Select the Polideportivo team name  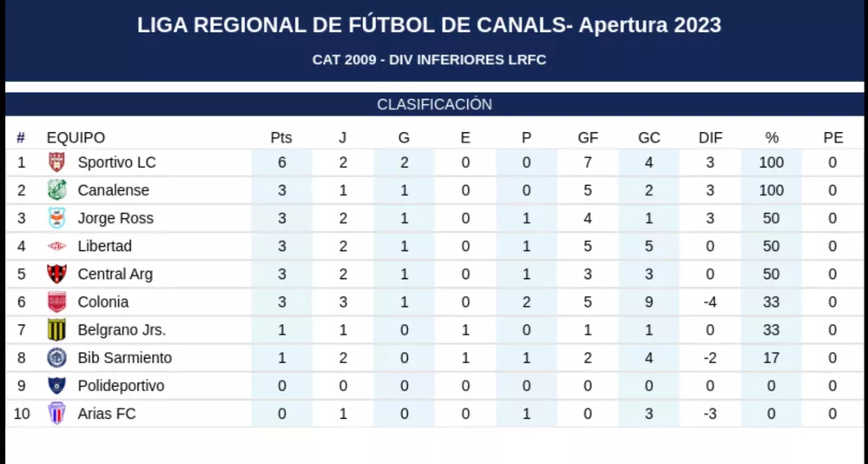tap(121, 385)
